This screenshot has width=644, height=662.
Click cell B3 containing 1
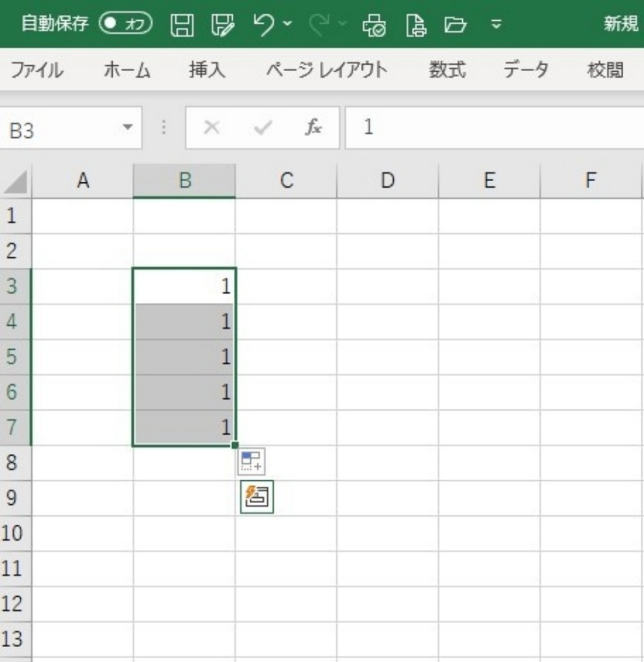pos(184,286)
